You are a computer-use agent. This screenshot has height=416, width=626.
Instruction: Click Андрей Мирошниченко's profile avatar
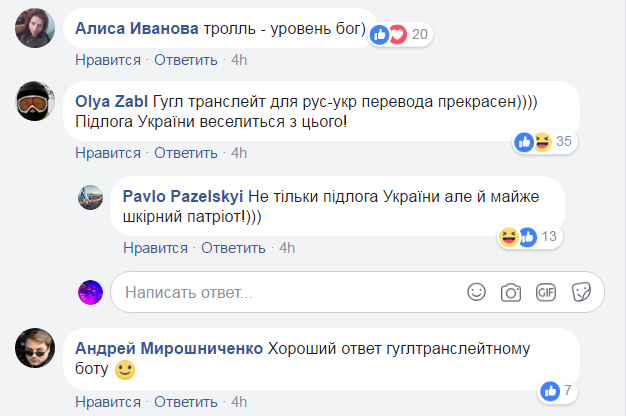(x=36, y=348)
